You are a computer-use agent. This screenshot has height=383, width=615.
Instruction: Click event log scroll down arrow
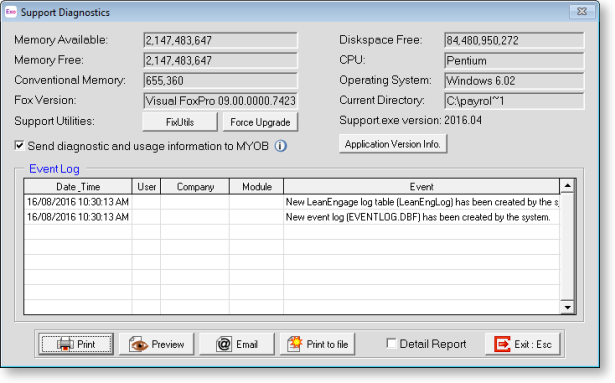[567, 307]
